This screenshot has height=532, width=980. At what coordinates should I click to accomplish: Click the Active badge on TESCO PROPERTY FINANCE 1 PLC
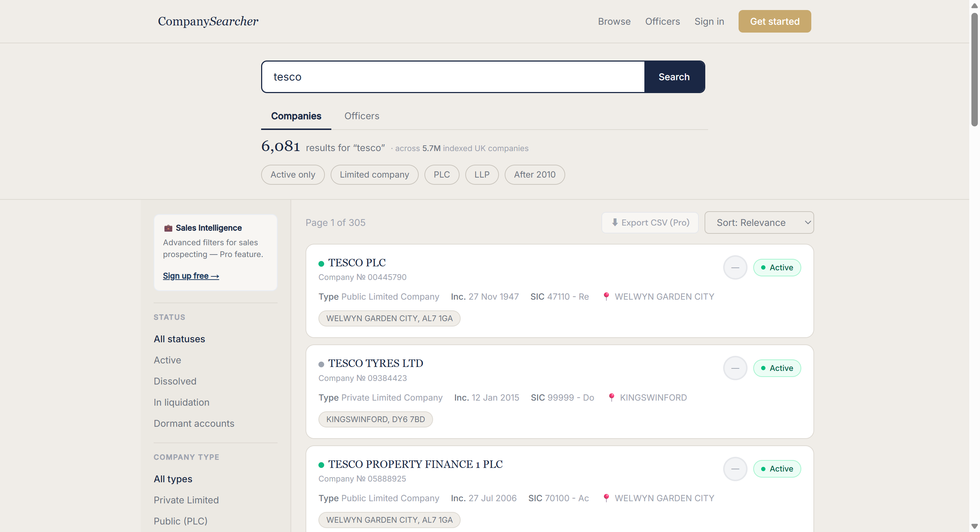(x=777, y=469)
